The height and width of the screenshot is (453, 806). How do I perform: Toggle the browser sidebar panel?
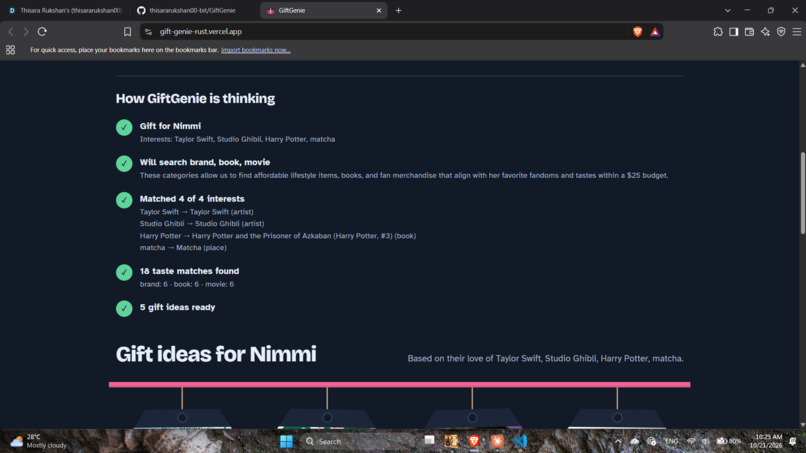point(734,32)
